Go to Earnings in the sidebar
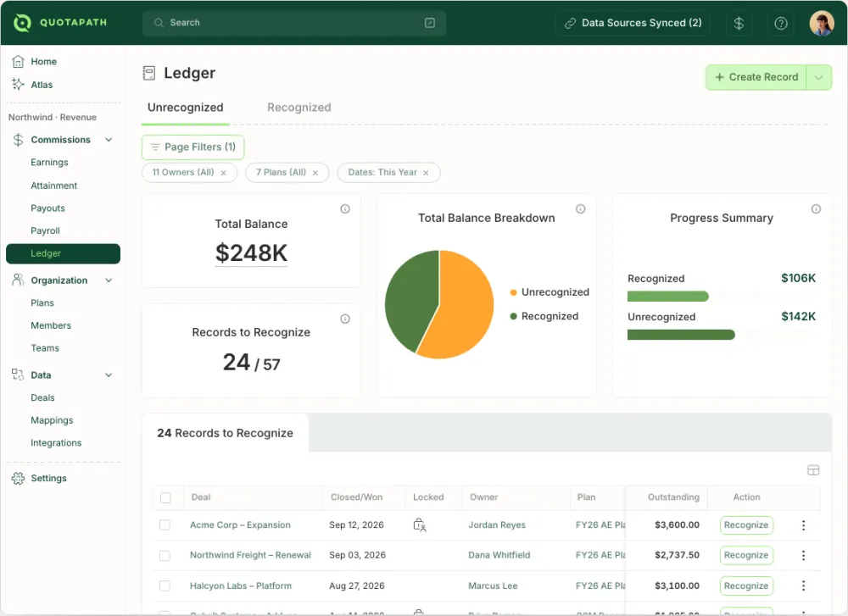The image size is (848, 616). (49, 162)
